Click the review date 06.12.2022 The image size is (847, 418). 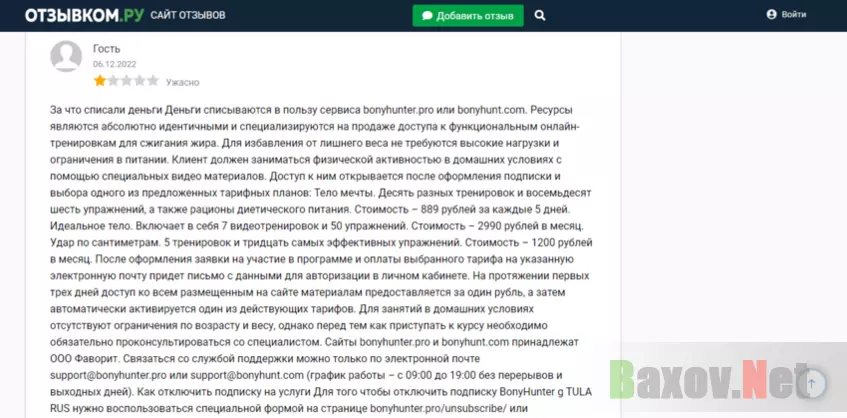pos(115,64)
